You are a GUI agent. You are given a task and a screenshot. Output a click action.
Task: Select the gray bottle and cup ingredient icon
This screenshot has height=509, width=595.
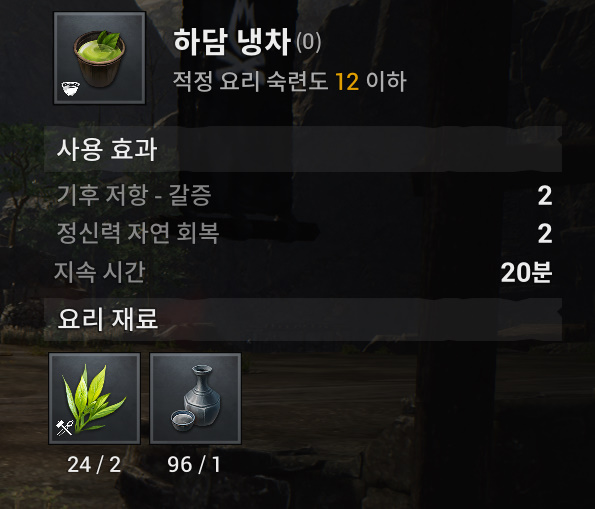[x=195, y=398]
